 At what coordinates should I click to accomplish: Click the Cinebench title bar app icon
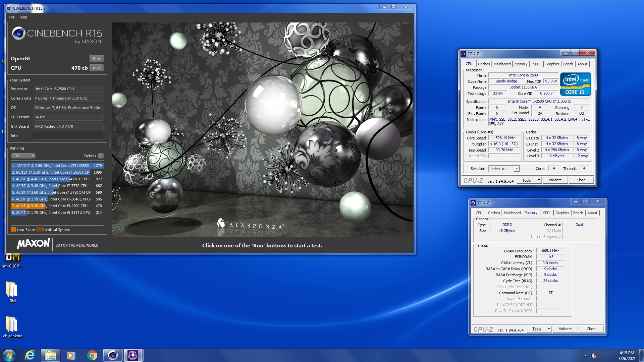tap(8, 8)
